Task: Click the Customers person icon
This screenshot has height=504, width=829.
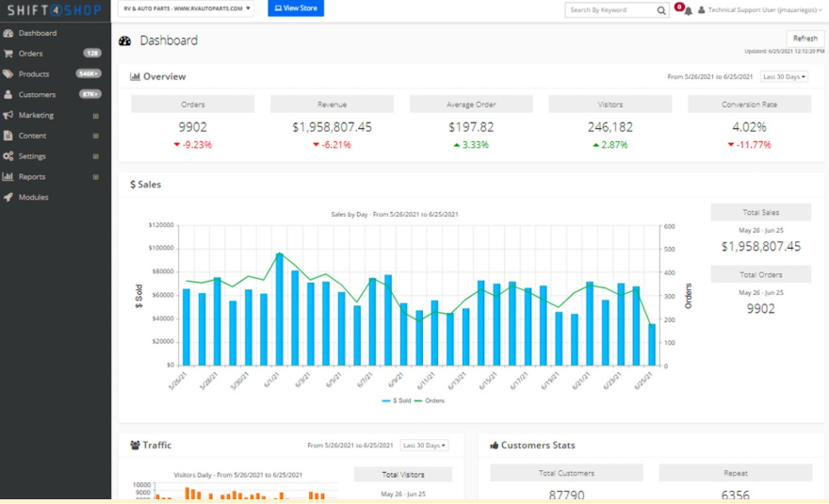Action: 8,94
